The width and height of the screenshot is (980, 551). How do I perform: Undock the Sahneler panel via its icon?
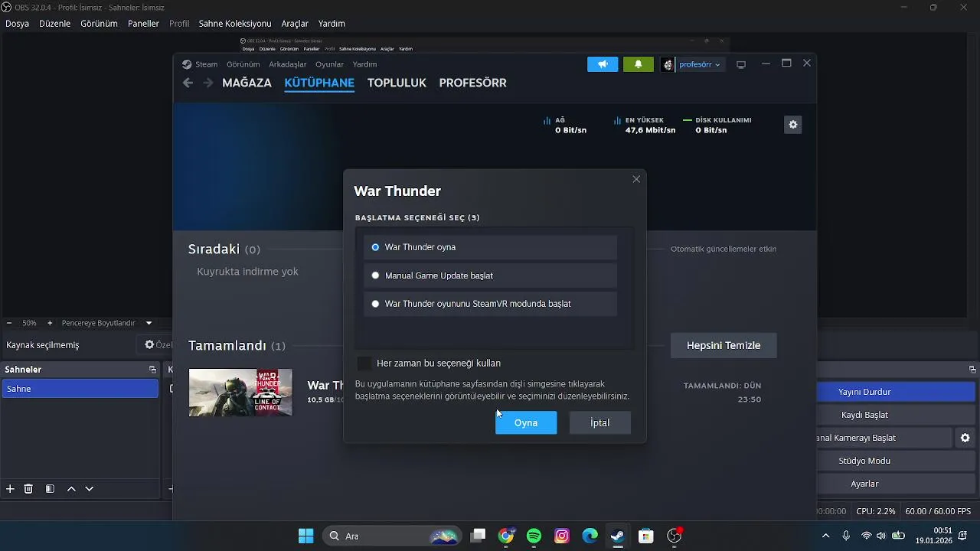(x=152, y=370)
